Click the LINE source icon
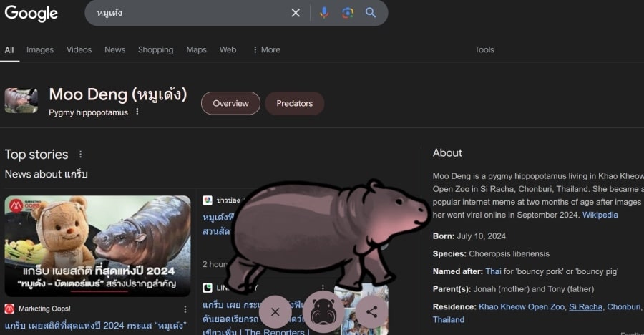This screenshot has height=335, width=644. pos(208,288)
